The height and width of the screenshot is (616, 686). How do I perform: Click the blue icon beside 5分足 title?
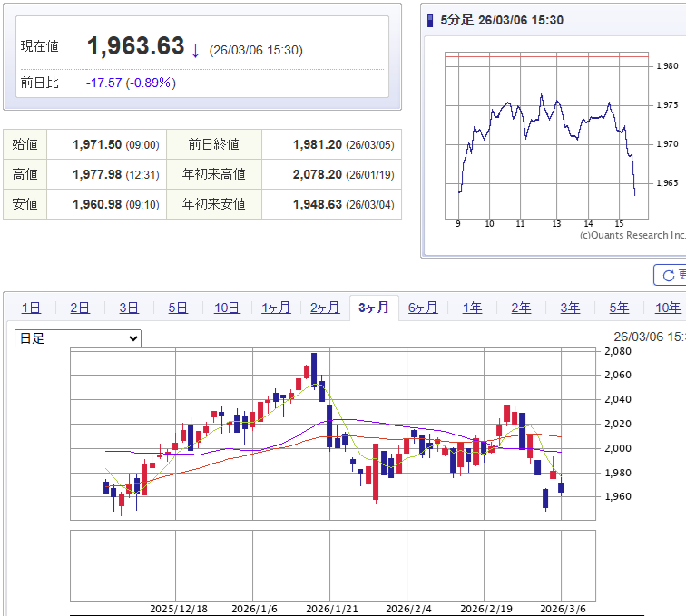(x=430, y=20)
